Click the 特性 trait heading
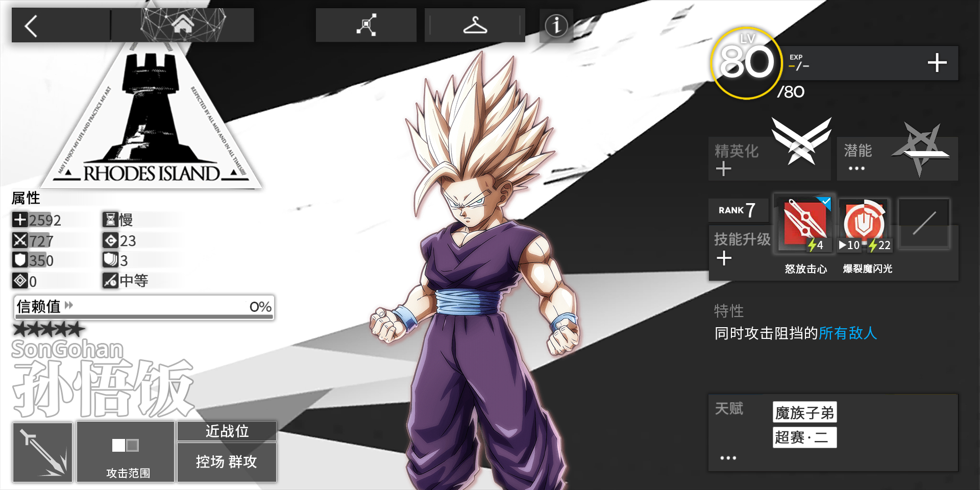Viewport: 980px width, 490px height. (x=729, y=311)
